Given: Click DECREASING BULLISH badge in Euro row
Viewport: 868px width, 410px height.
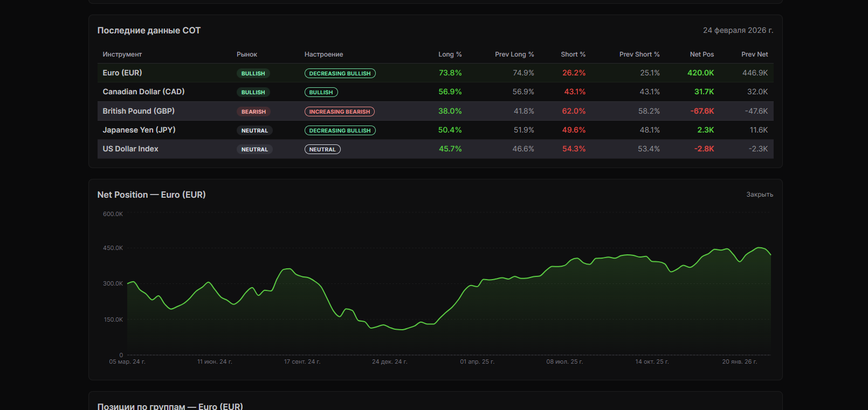Looking at the screenshot, I should point(340,73).
